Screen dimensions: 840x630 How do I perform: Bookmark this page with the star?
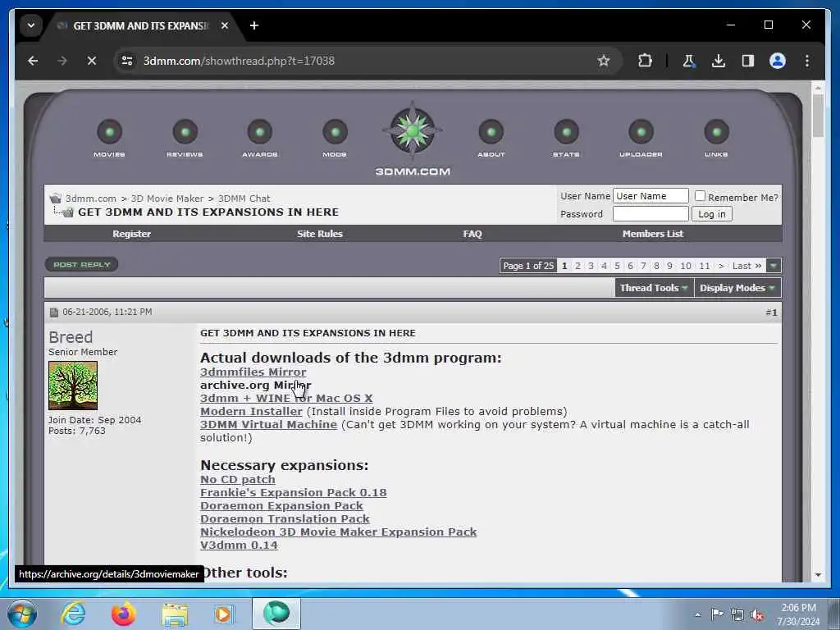click(x=604, y=61)
